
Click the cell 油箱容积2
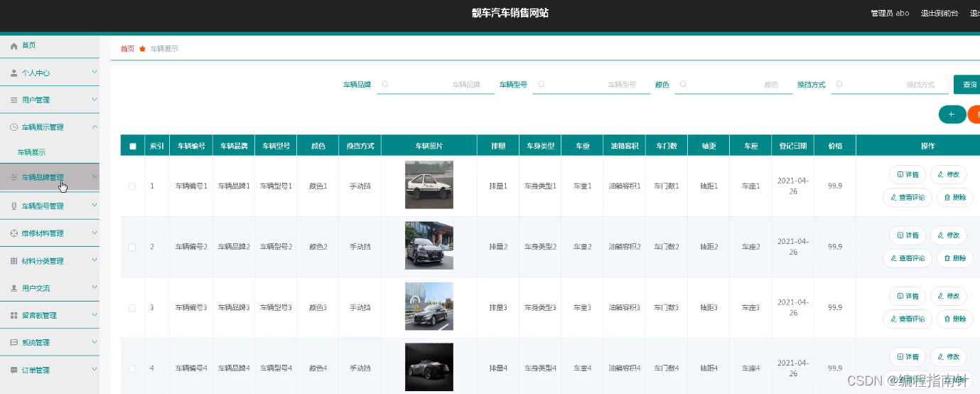tap(625, 247)
